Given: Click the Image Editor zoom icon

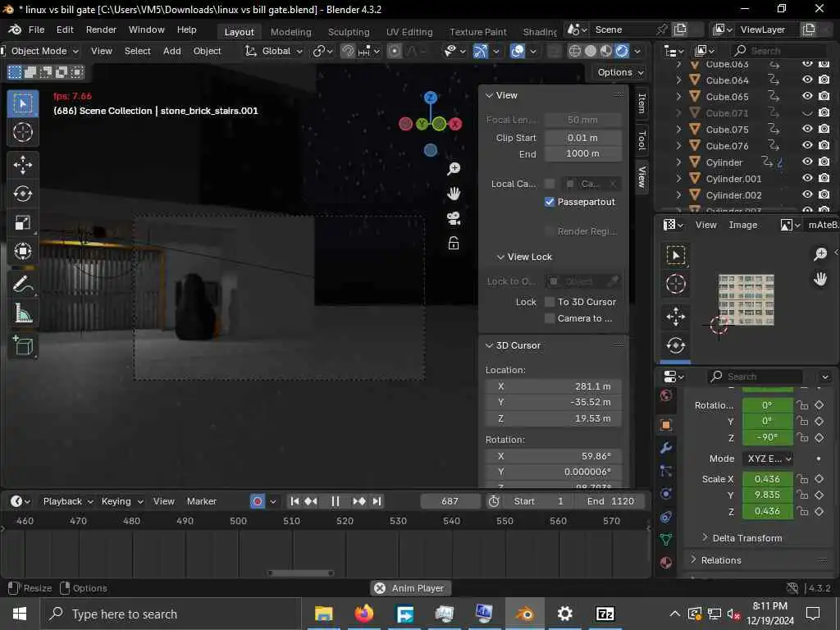Looking at the screenshot, I should point(820,254).
